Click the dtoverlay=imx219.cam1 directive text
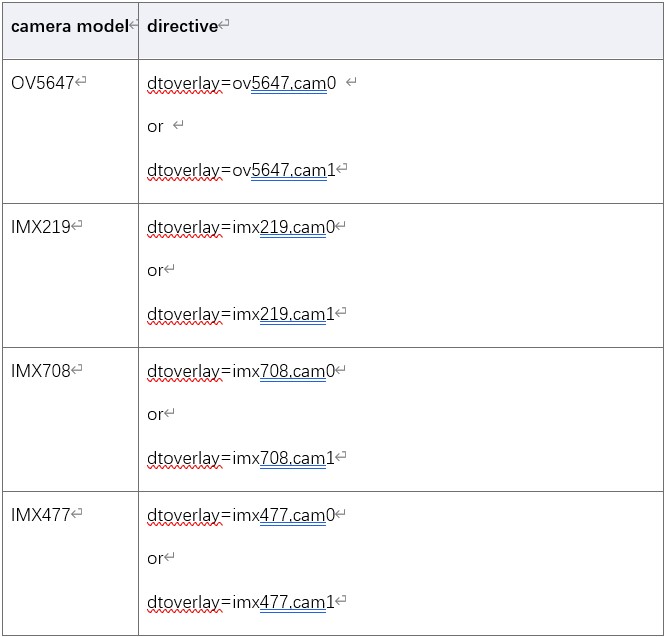Image resolution: width=665 pixels, height=637 pixels. 241,314
